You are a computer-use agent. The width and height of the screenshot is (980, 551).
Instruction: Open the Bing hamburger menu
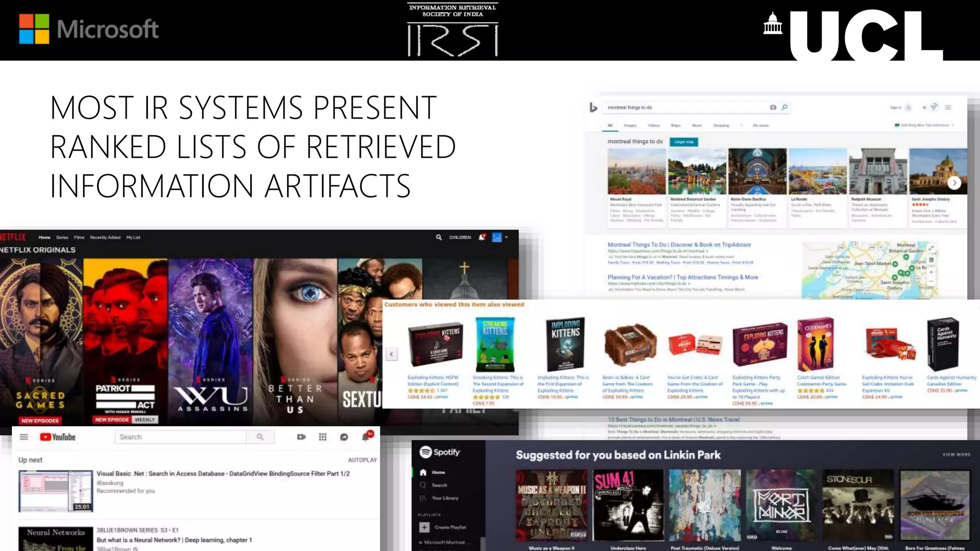pos(948,107)
